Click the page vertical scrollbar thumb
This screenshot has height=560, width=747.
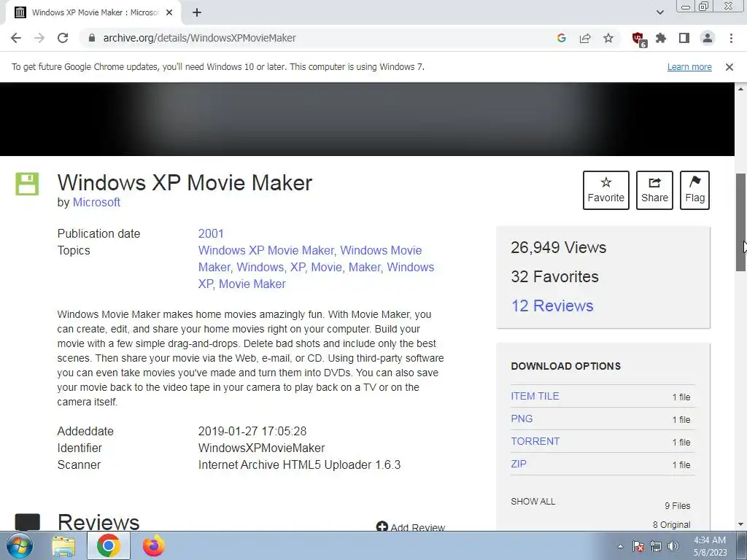pos(741,222)
